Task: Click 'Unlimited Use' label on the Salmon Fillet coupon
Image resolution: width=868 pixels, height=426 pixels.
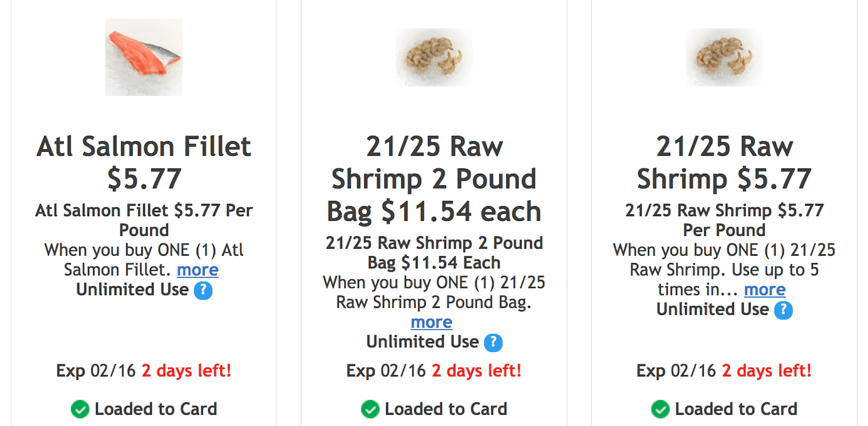Action: (x=132, y=289)
